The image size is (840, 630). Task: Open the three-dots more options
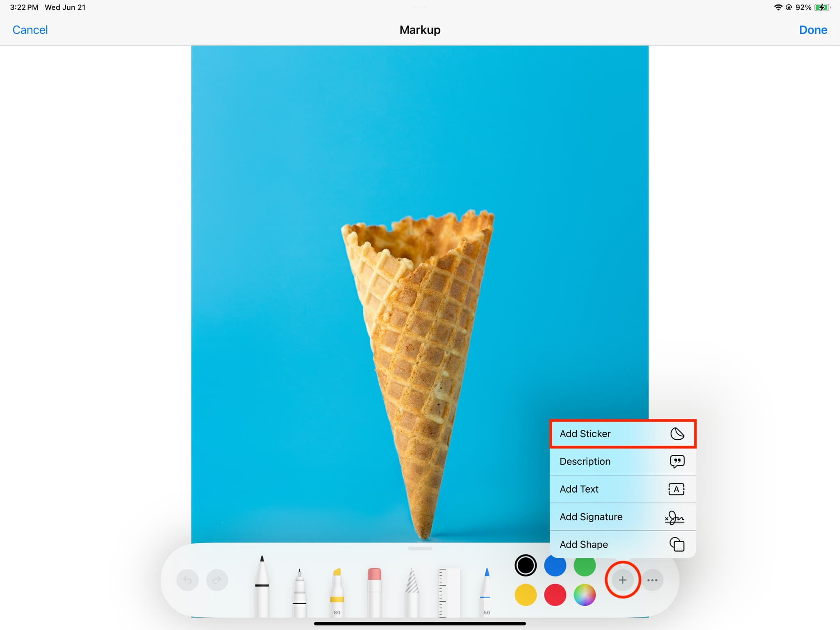652,580
